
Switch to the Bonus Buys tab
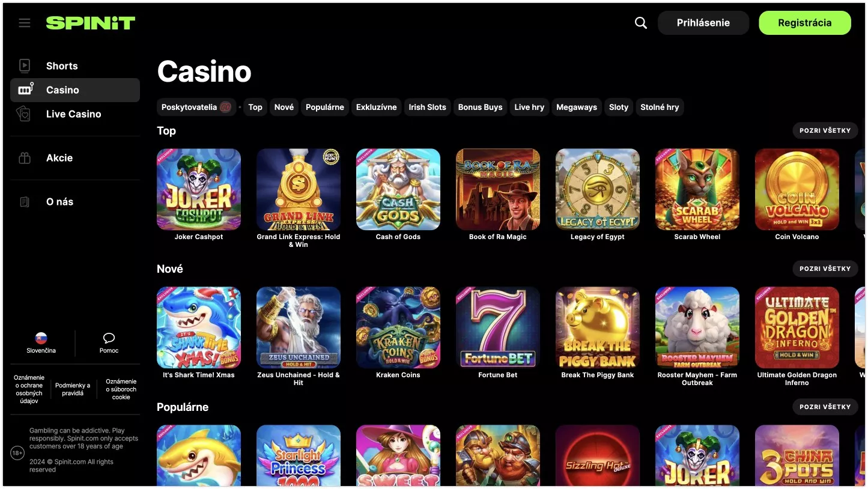tap(480, 107)
